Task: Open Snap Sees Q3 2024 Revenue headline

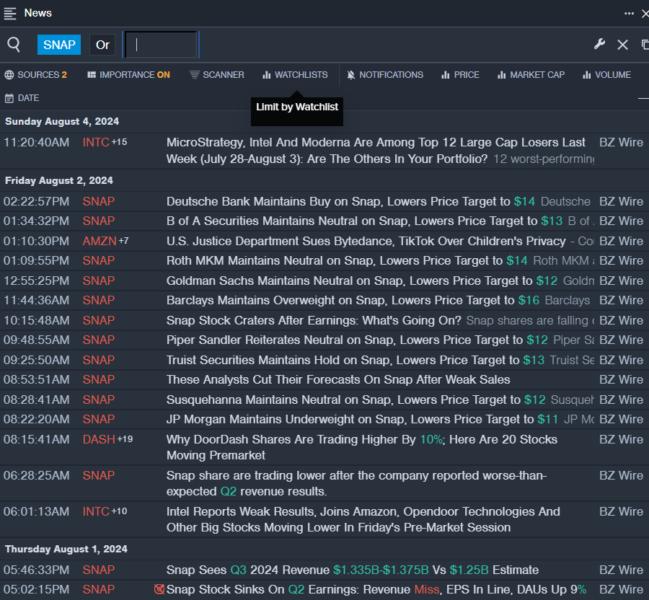Action: [353, 570]
